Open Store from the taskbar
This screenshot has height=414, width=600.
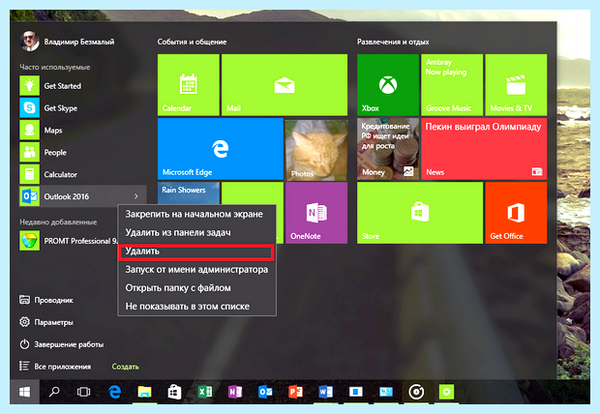tap(174, 392)
